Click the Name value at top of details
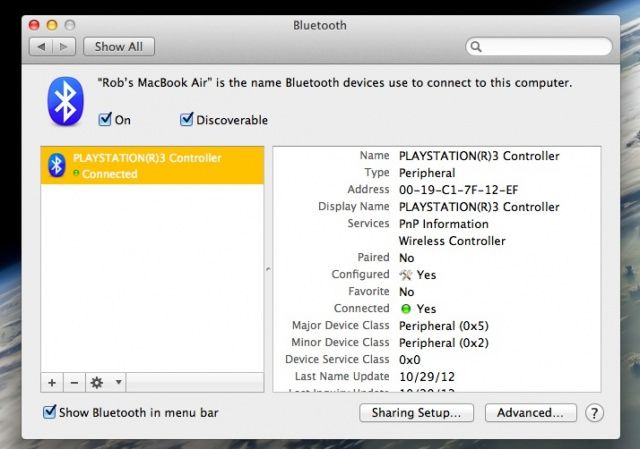 point(479,156)
